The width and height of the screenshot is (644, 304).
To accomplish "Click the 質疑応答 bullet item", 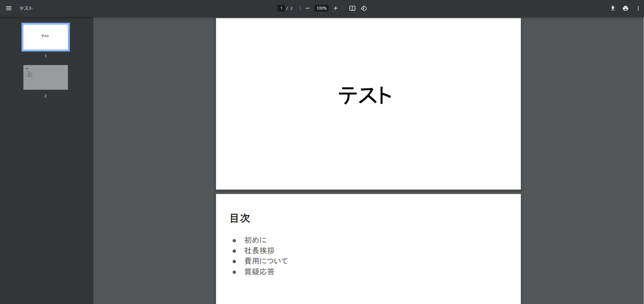I will pos(259,272).
